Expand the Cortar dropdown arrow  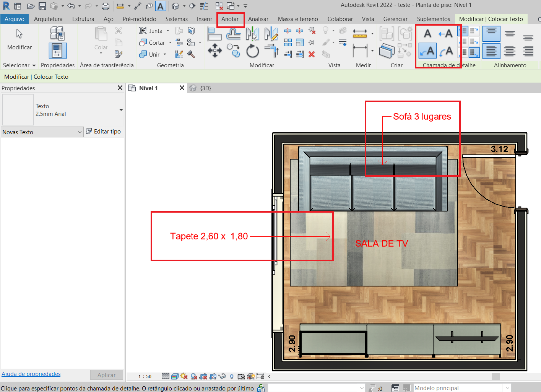point(170,42)
